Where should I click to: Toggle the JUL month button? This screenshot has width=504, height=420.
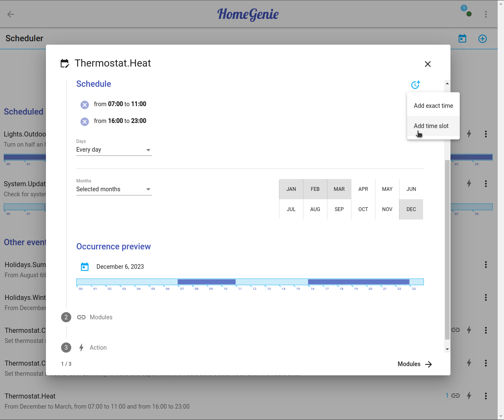point(291,209)
